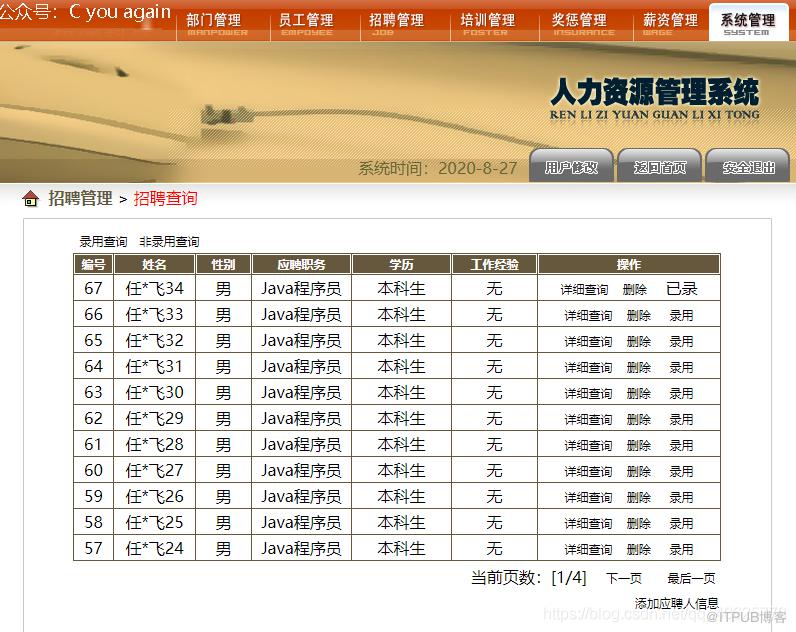Open the 录用查询 filter link
The image size is (796, 632).
(103, 242)
